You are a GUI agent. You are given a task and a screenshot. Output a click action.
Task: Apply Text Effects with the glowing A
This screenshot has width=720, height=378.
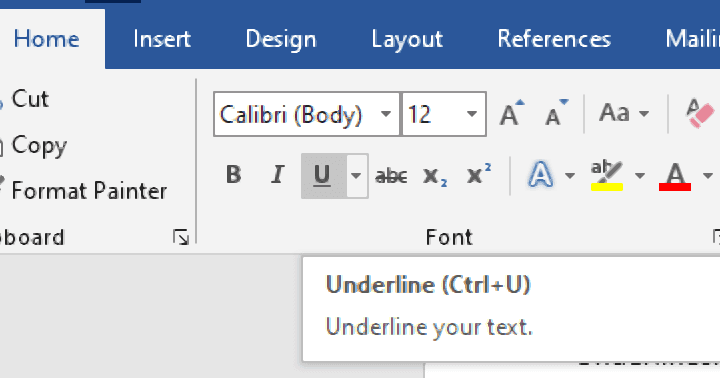540,175
